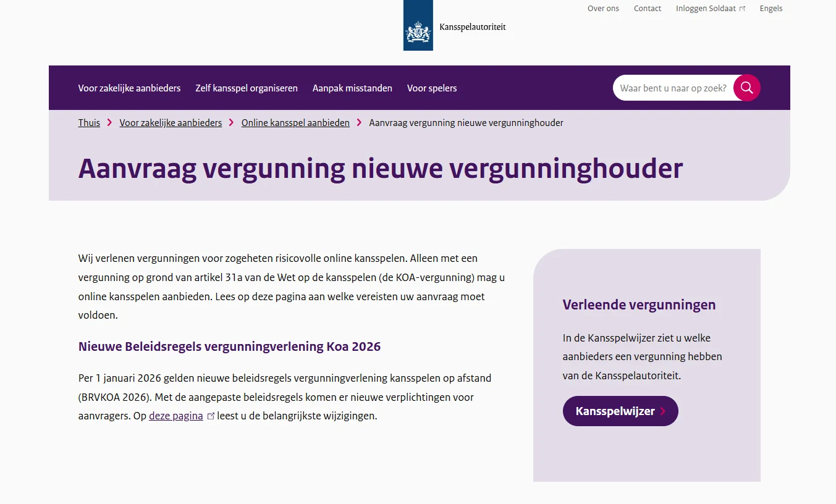Click the 'Waar bent u naar op zoek?' search field
This screenshot has width=836, height=504.
(673, 88)
